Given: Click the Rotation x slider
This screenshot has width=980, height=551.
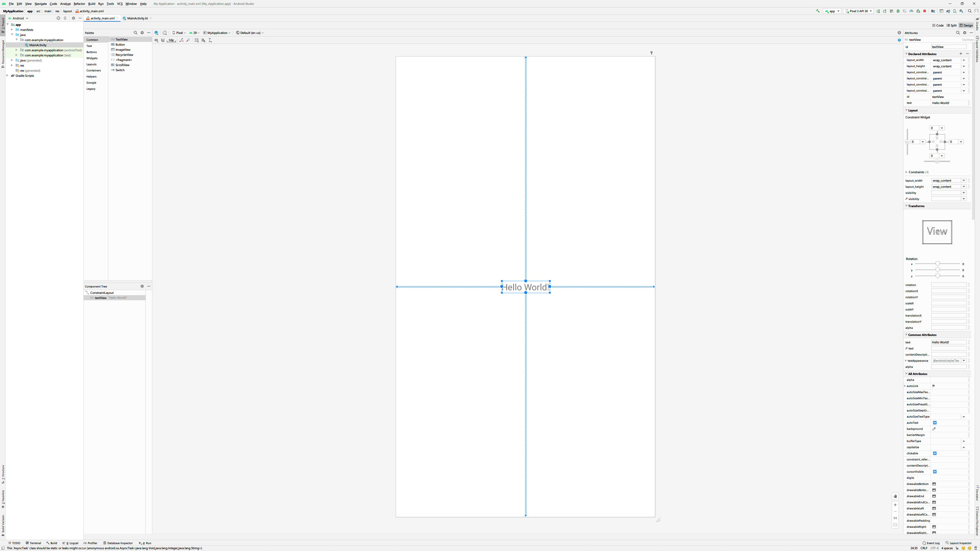Looking at the screenshot, I should pos(937,264).
